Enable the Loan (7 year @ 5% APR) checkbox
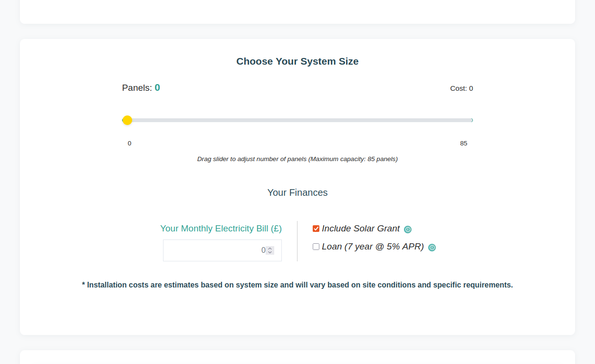Screen dimensions: 595x364 coord(316,246)
